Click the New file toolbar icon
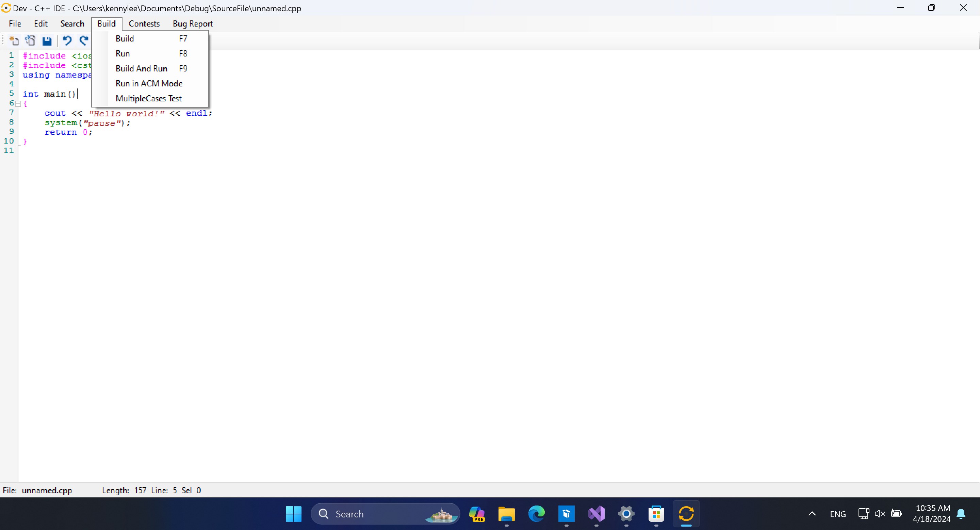 (x=14, y=40)
